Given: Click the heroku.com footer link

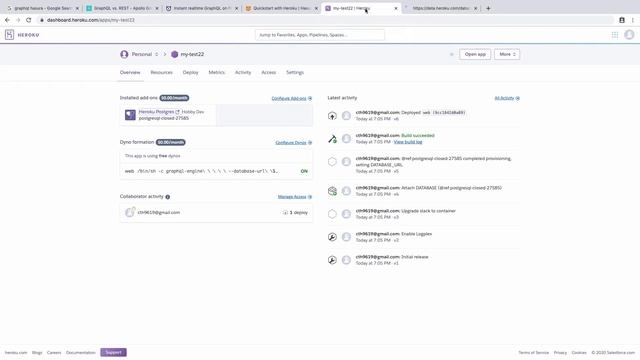Looking at the screenshot, I should (16, 353).
